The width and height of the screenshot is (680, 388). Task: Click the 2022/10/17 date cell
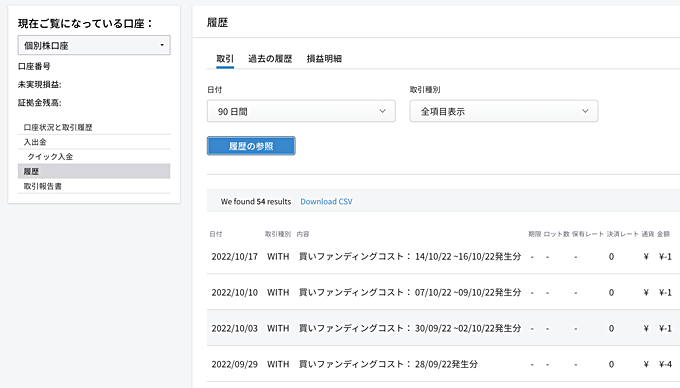[x=235, y=257]
